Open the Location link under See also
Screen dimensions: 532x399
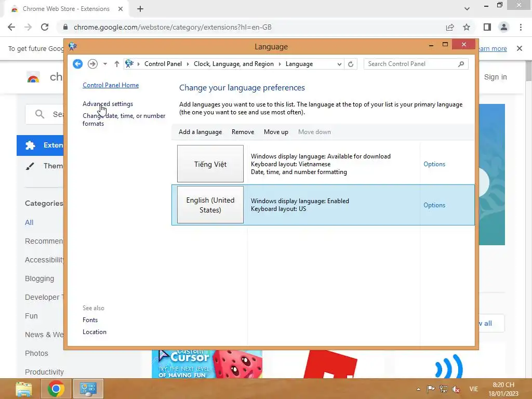click(x=95, y=332)
